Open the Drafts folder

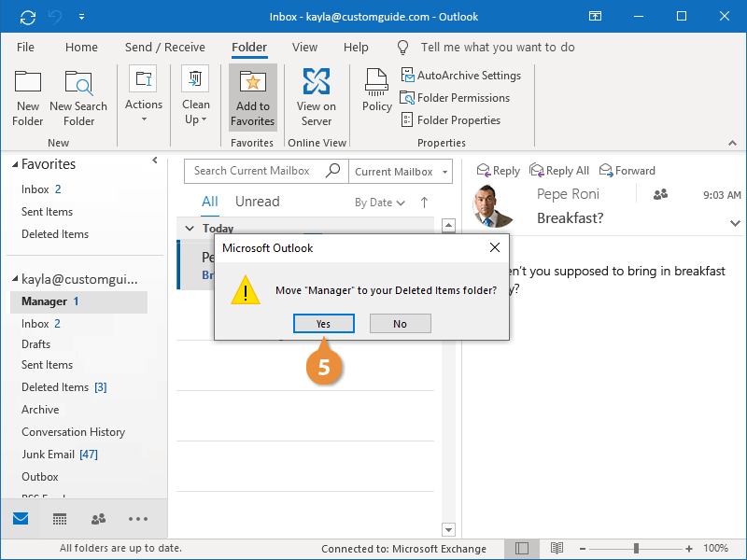point(35,344)
